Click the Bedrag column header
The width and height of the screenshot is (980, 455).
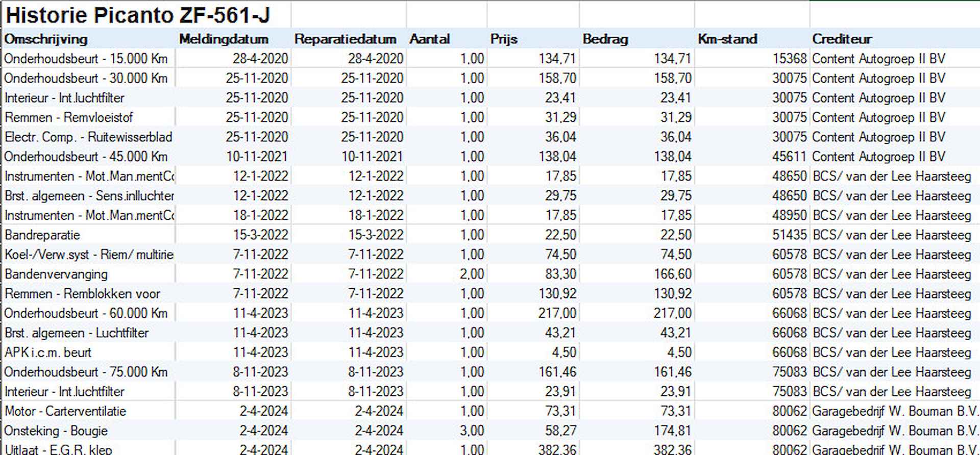point(605,39)
